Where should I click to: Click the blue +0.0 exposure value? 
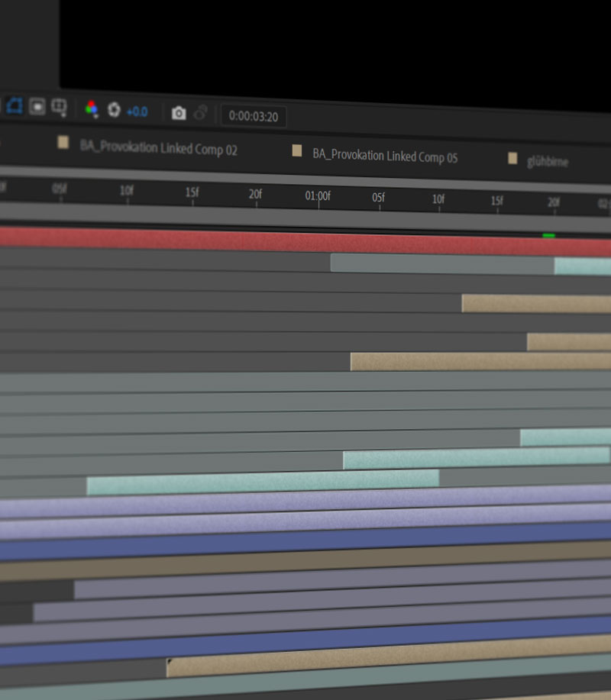137,111
